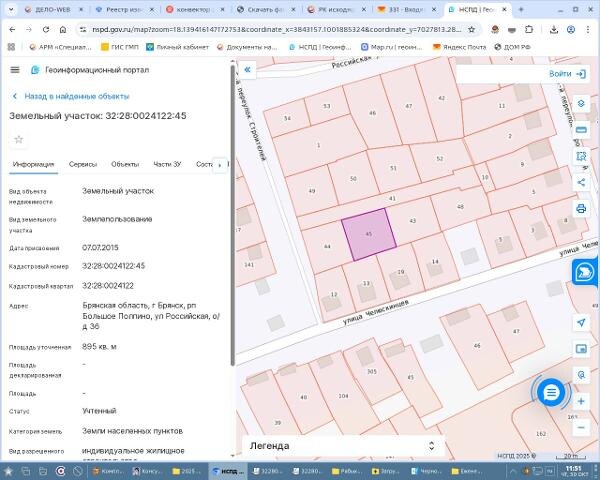Switch to the Объекты tab
600x480 pixels.
[x=125, y=164]
